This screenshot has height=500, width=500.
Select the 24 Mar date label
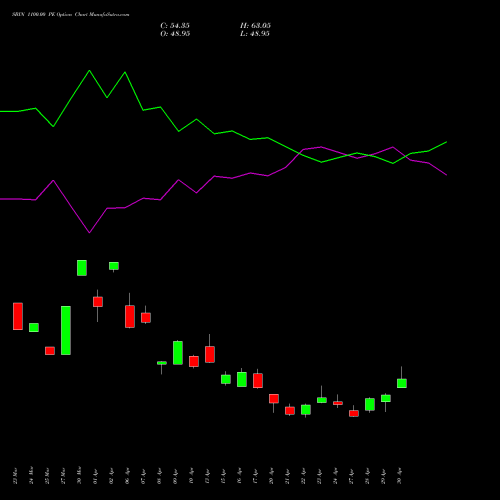31,476
